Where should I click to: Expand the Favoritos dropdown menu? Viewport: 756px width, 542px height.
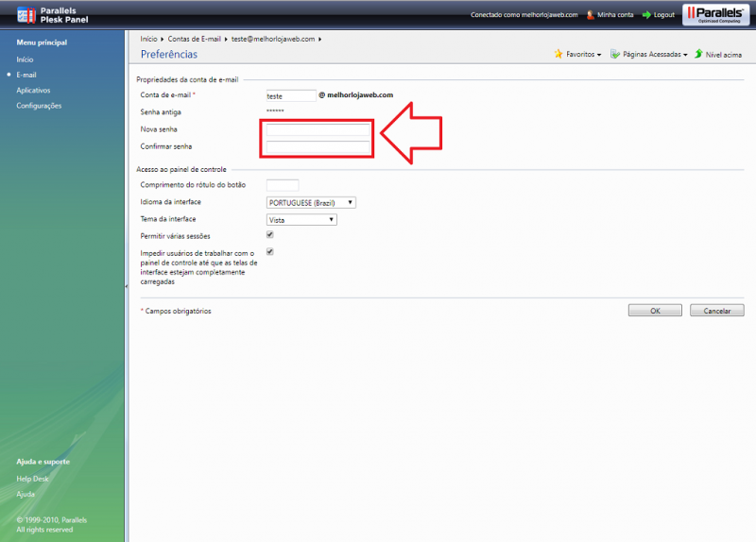[583, 55]
